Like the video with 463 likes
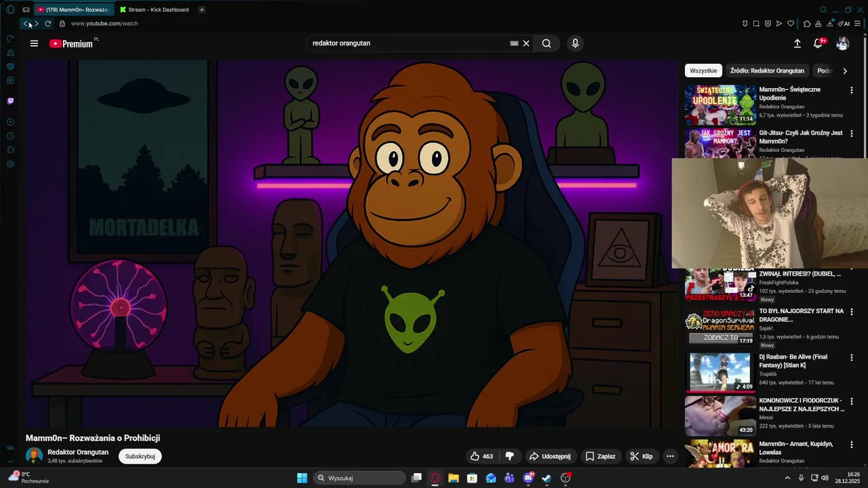This screenshot has height=488, width=868. [x=482, y=456]
